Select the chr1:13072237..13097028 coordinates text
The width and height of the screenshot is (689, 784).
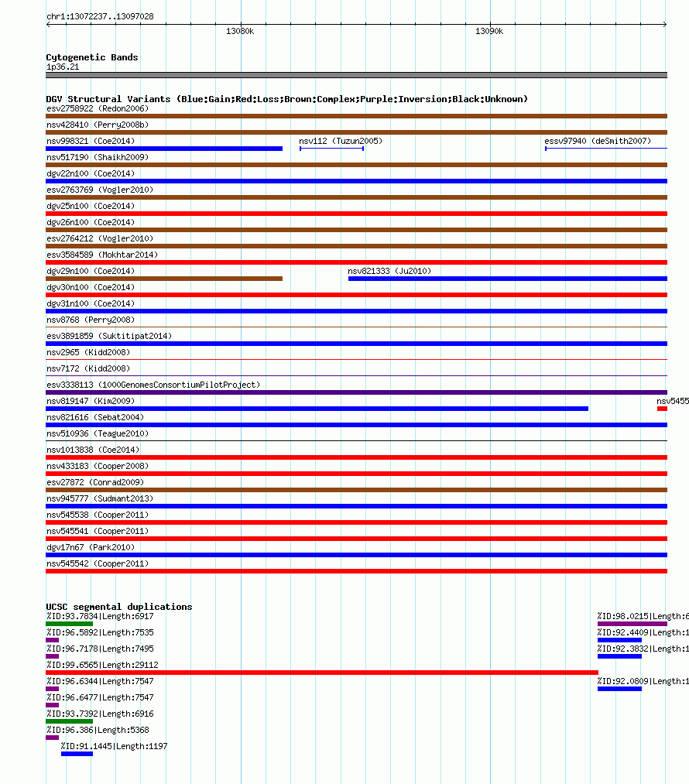pyautogui.click(x=100, y=16)
